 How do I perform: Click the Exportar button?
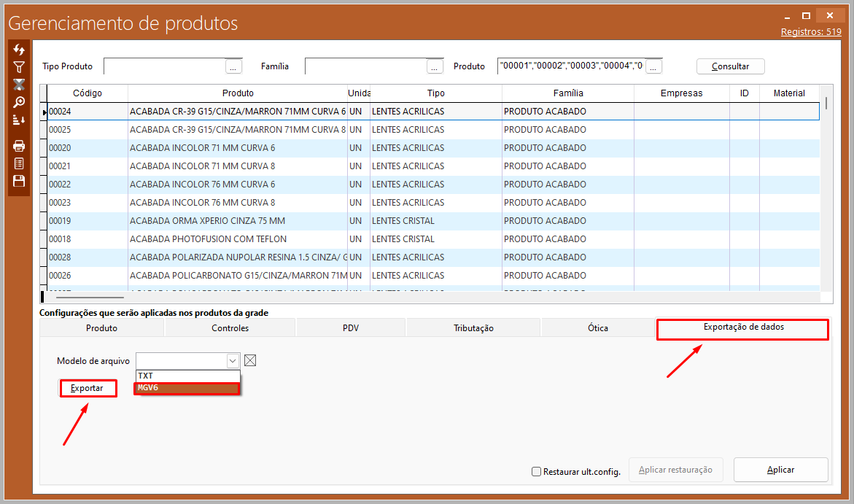point(88,388)
